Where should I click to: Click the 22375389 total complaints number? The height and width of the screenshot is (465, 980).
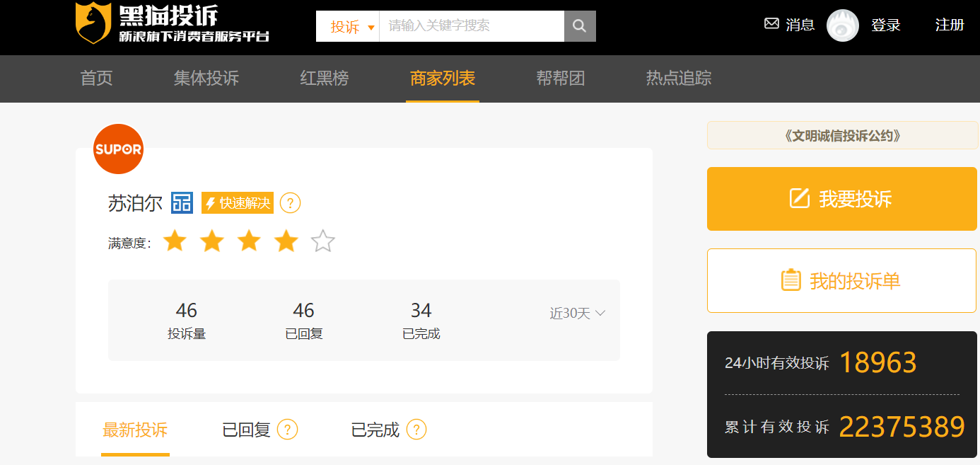pos(902,427)
